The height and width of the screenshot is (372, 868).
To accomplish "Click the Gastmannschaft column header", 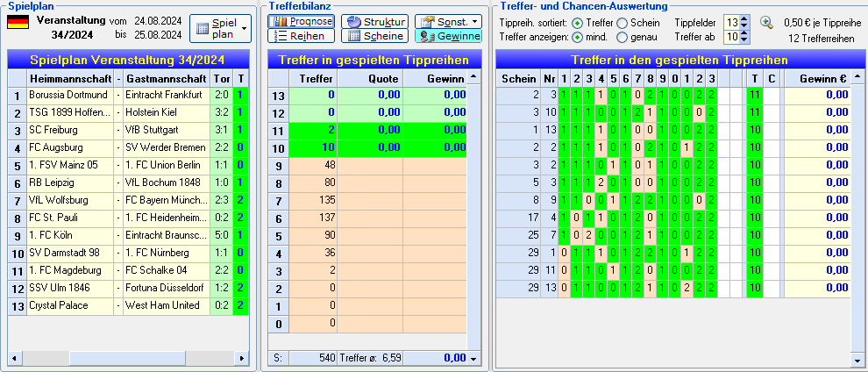I will coord(167,78).
